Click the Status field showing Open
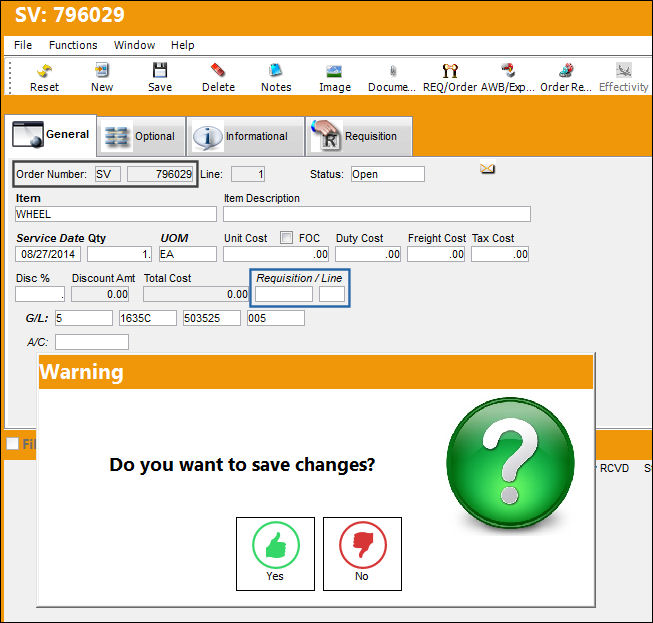 pyautogui.click(x=388, y=174)
